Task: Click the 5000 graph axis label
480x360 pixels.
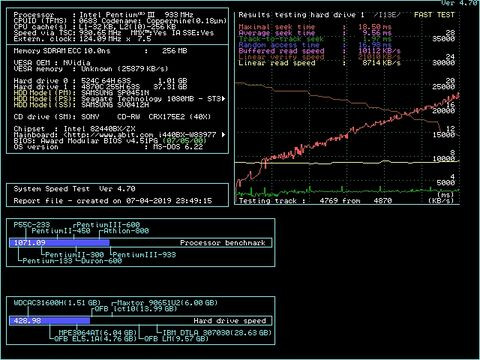Action: (x=446, y=183)
